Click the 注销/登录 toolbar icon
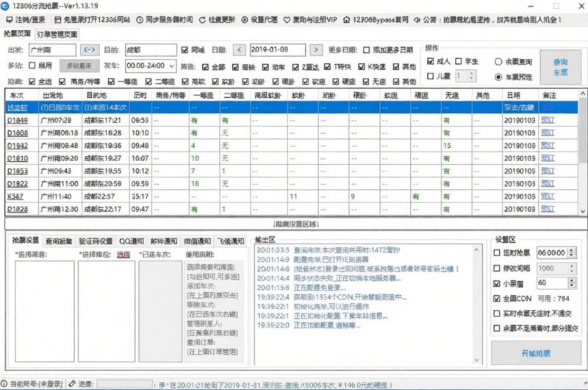Viewport: 588px width, 390px height. (9, 20)
